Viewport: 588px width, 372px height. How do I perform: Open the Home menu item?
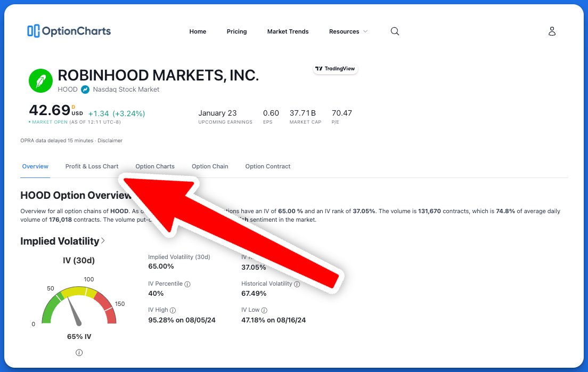click(x=198, y=31)
